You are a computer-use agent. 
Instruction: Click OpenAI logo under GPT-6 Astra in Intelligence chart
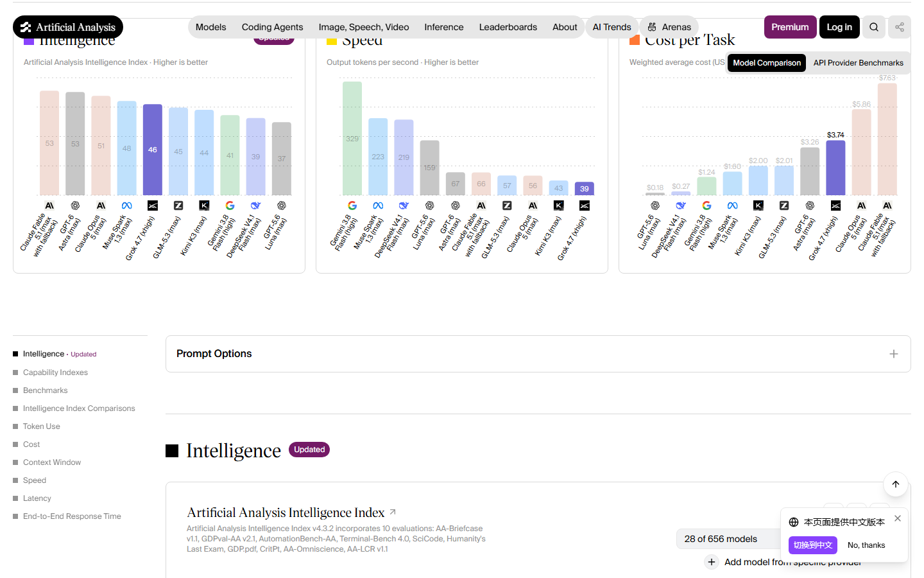(x=75, y=206)
